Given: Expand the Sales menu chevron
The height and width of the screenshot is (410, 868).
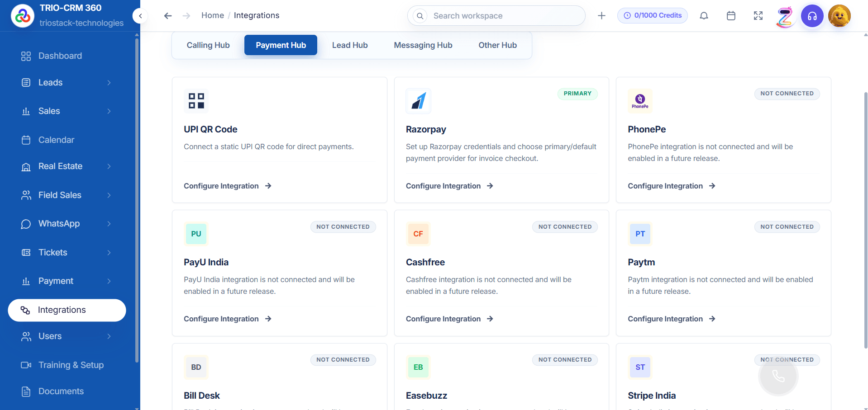Looking at the screenshot, I should coord(109,111).
